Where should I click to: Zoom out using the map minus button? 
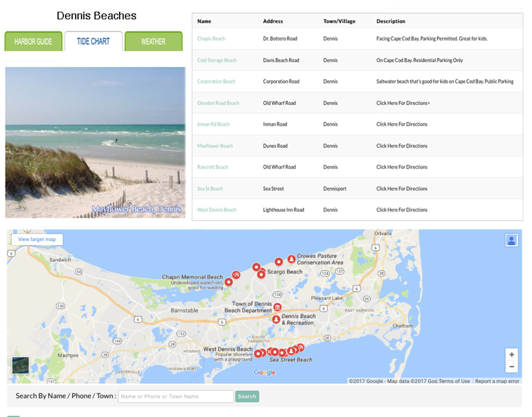click(x=511, y=367)
